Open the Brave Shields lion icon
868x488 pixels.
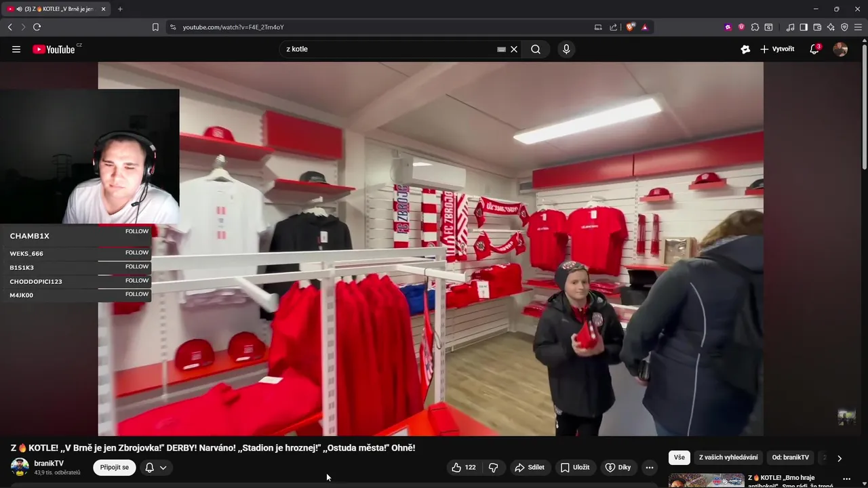click(630, 27)
